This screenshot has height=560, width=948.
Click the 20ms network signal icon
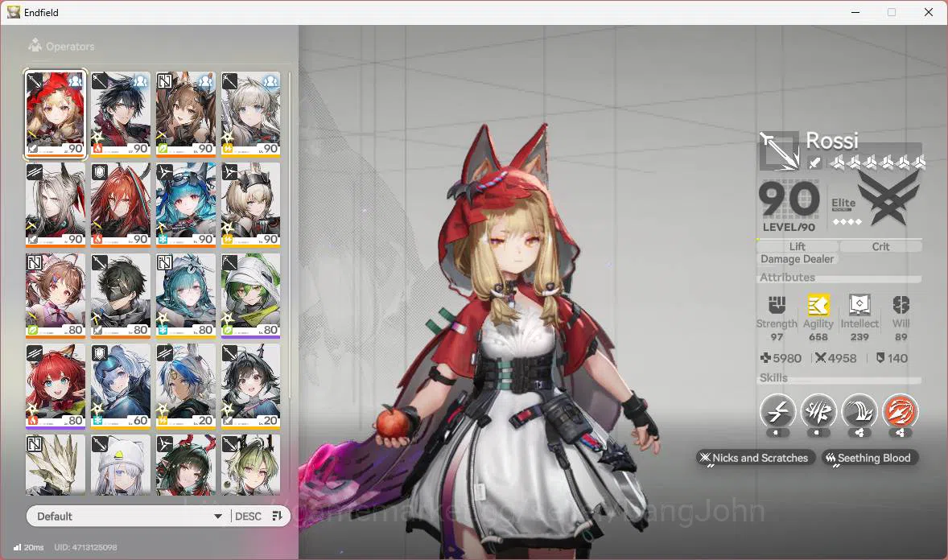(17, 547)
